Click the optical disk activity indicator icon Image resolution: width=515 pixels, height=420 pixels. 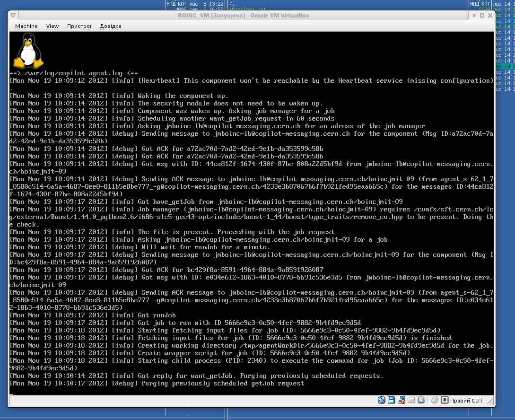tap(382, 400)
